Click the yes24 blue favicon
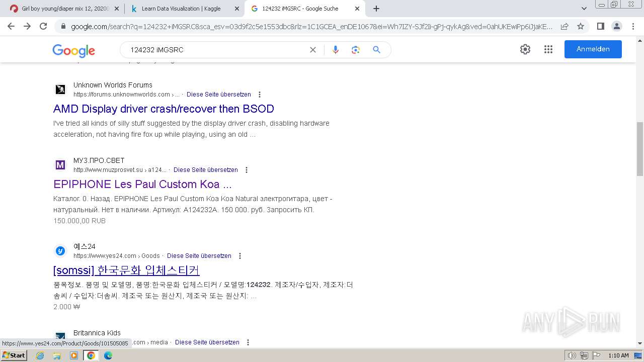The width and height of the screenshot is (644, 362). pos(60,251)
